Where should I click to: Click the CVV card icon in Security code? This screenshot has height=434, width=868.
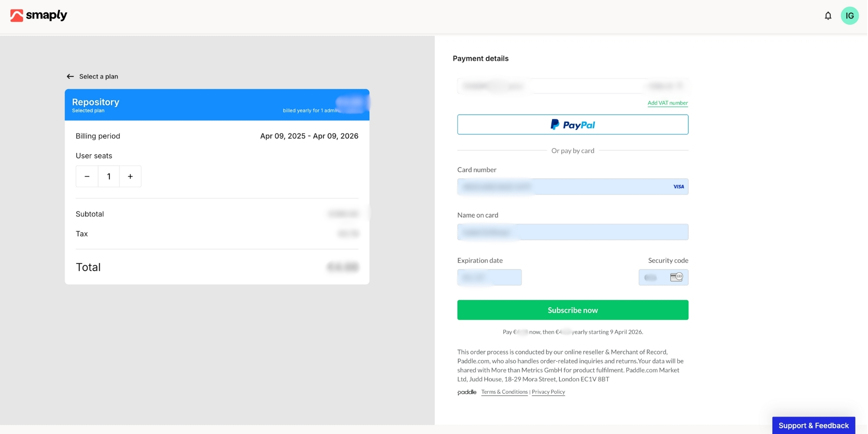676,277
